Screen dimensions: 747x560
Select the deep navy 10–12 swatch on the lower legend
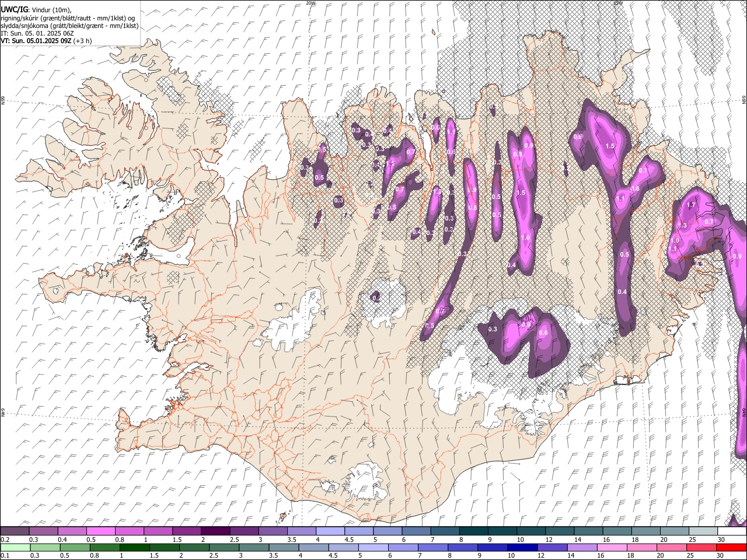click(x=523, y=547)
